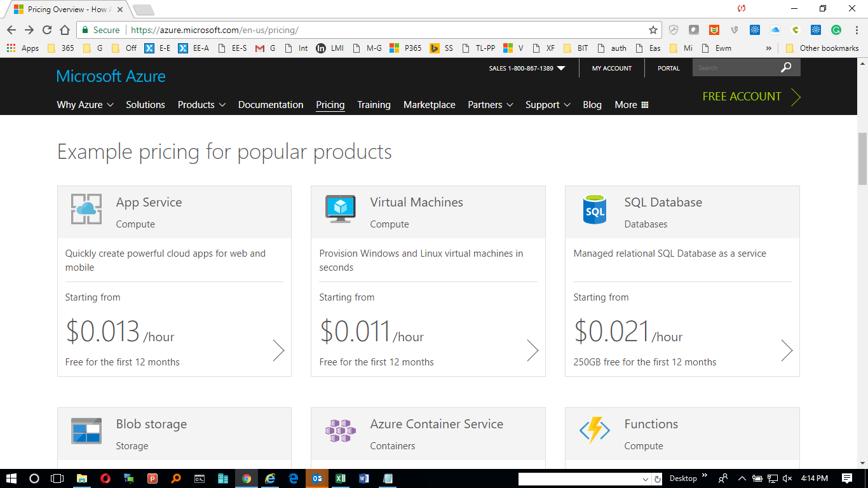
Task: Expand the Partners dropdown menu
Action: [x=490, y=105]
